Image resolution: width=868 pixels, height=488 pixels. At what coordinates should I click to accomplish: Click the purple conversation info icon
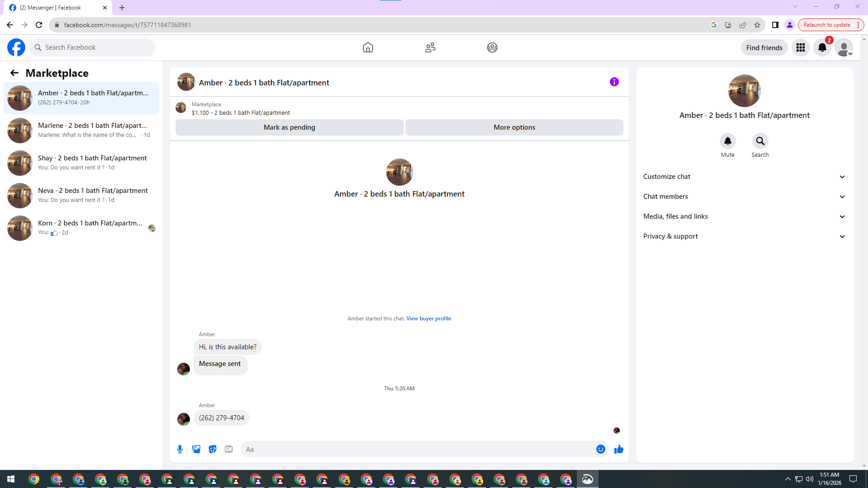[614, 82]
